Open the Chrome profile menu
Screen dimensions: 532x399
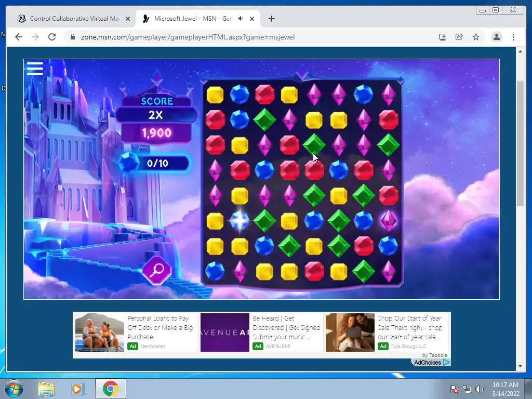(496, 37)
